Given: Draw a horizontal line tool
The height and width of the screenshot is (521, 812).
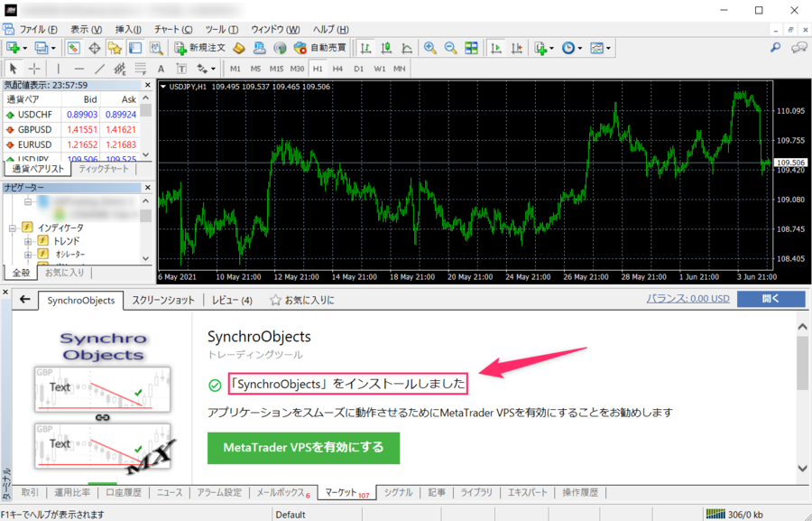Looking at the screenshot, I should [78, 69].
